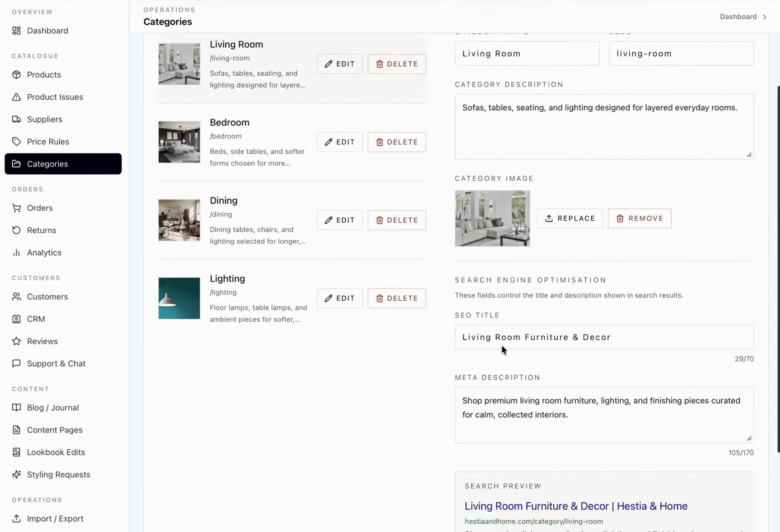Click the Blog / Journal book icon

coord(16,408)
